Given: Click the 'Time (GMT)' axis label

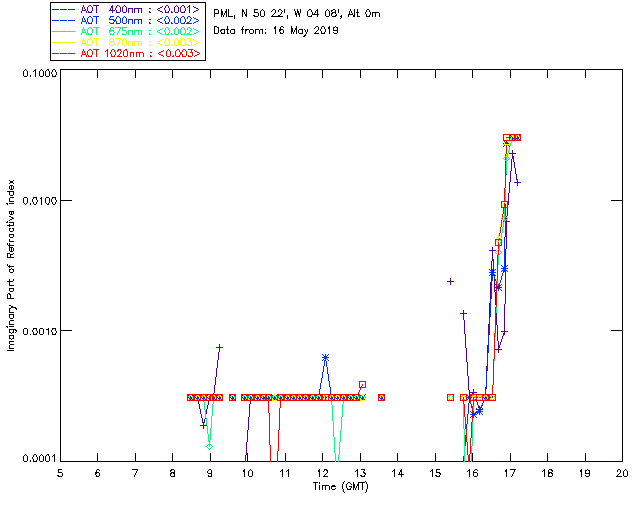Looking at the screenshot, I should [x=340, y=487].
